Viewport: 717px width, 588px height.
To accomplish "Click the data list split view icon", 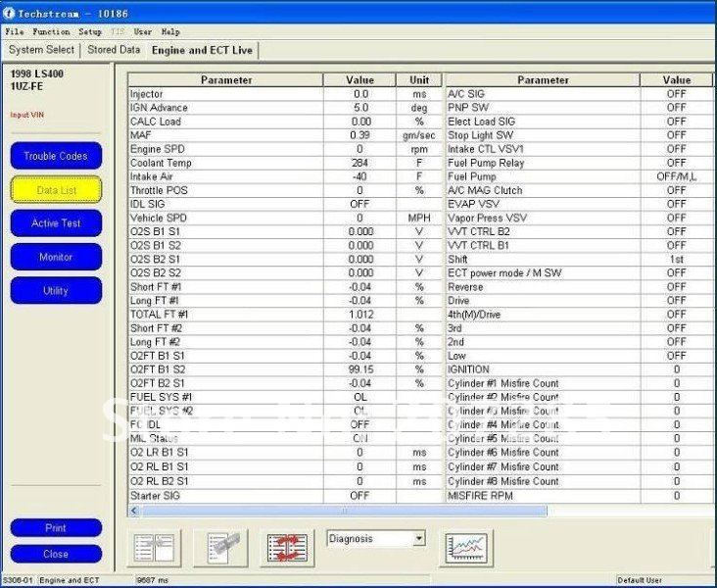I will coord(154,547).
